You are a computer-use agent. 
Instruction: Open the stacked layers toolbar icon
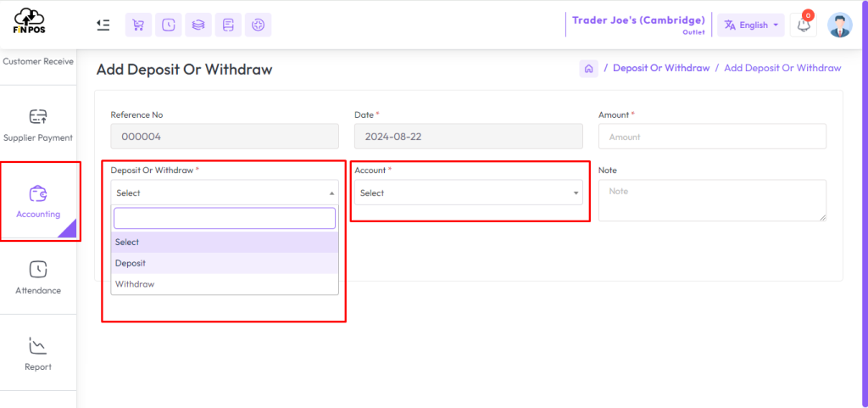pyautogui.click(x=198, y=25)
